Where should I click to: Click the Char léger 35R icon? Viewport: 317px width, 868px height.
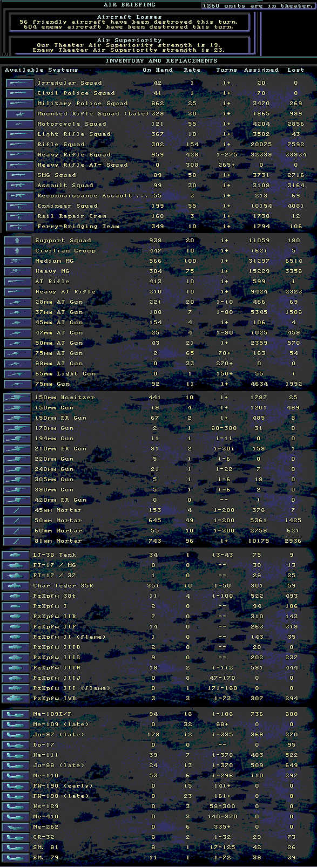click(x=16, y=586)
